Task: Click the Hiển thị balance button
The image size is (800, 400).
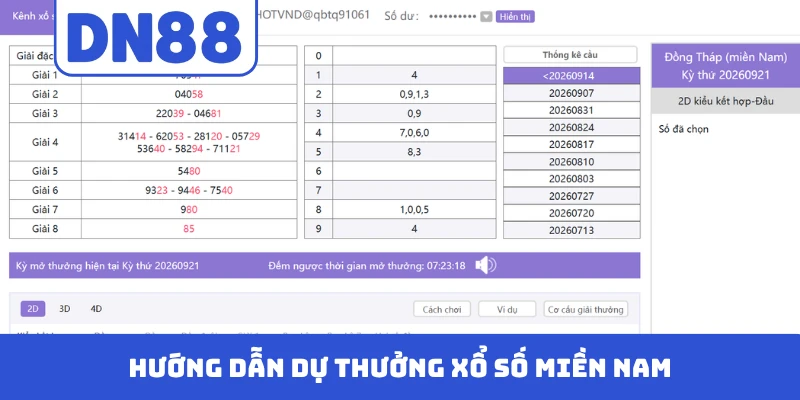Action: coord(515,17)
